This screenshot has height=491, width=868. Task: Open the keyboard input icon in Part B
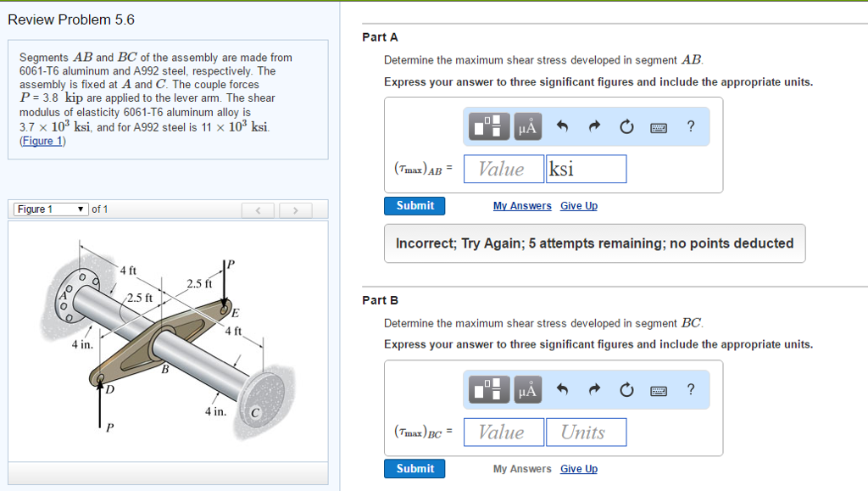(659, 388)
